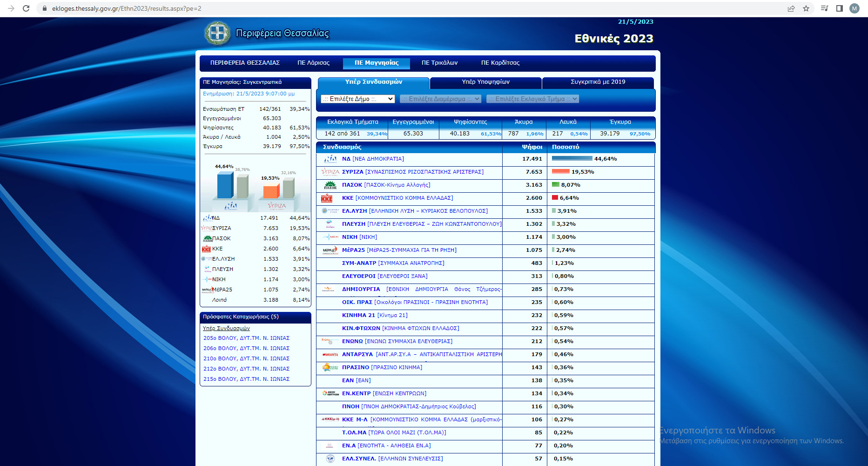Select the Συγκριτικά με 2019 tab
The height and width of the screenshot is (466, 868).
[598, 82]
